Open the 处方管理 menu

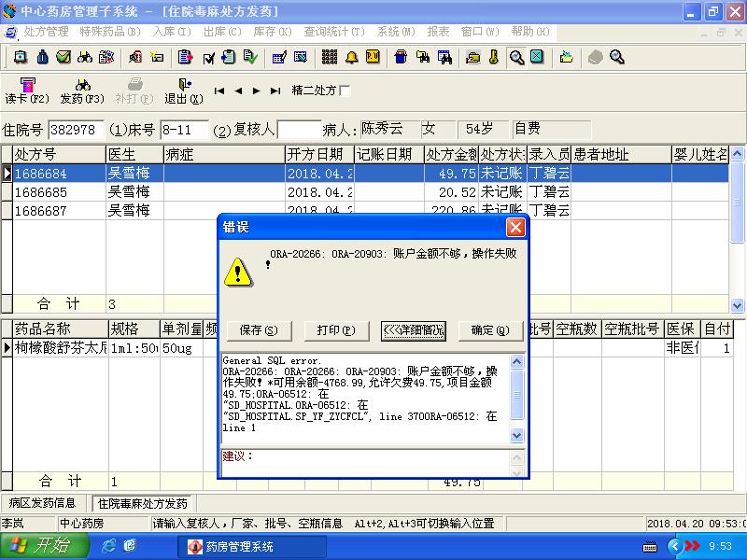click(46, 32)
